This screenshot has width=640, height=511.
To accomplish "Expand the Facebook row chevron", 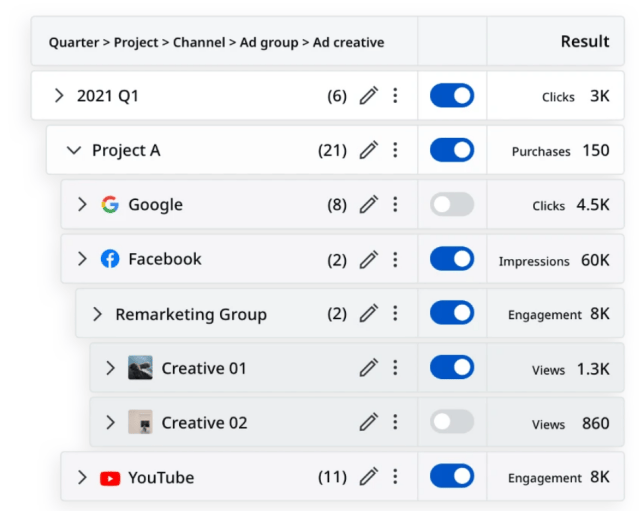I will 82,259.
